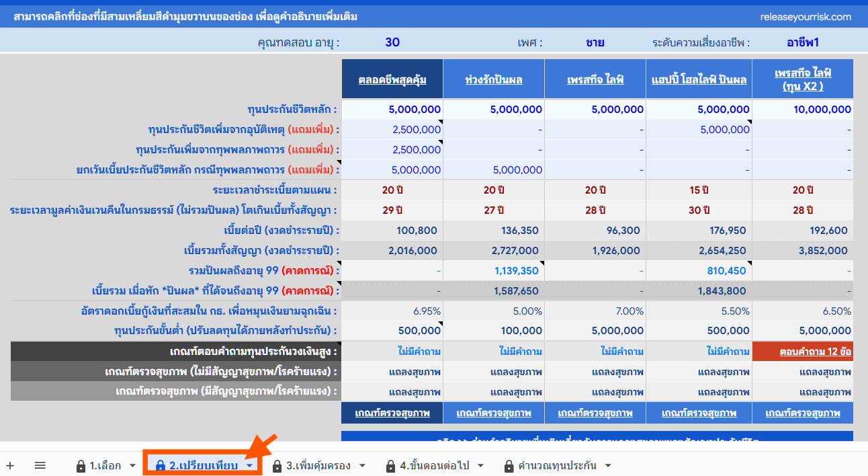Open dropdown arrow of คำนวณทุนประกัน tab
Viewport: 868px width, 476px height.
tap(609, 466)
